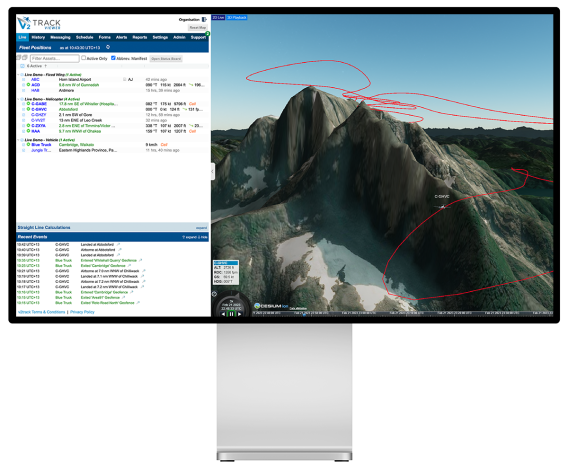Collapse the Live Demo - Fixed Wing group

(x=18, y=75)
